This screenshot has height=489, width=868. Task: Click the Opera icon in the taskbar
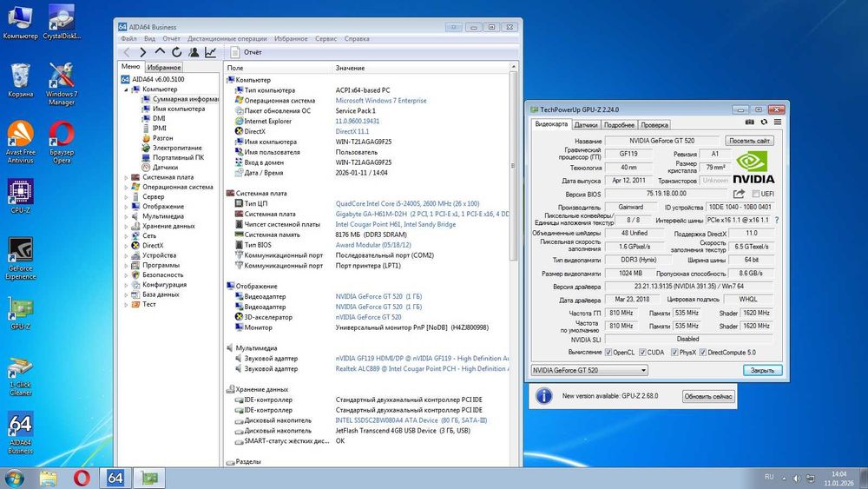[x=82, y=478]
